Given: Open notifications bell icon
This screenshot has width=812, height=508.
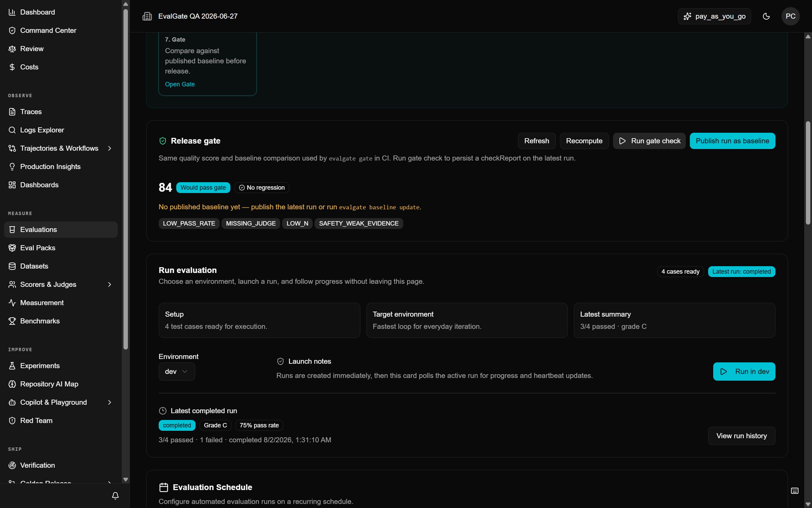Looking at the screenshot, I should (x=115, y=496).
